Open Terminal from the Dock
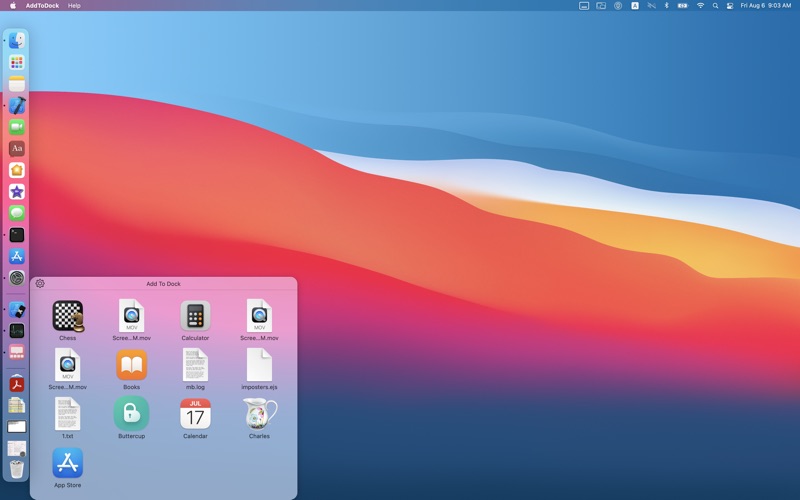The width and height of the screenshot is (800, 500). point(17,235)
